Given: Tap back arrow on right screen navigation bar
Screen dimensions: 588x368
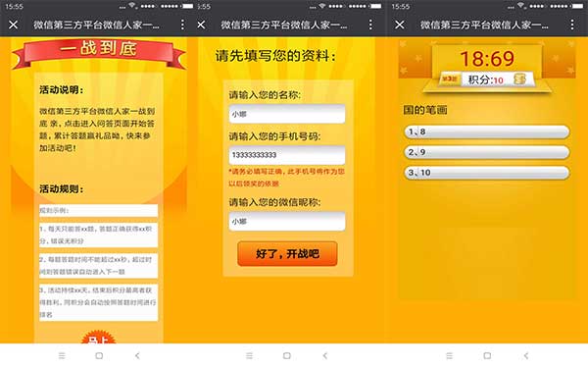Looking at the screenshot, I should (526, 355).
